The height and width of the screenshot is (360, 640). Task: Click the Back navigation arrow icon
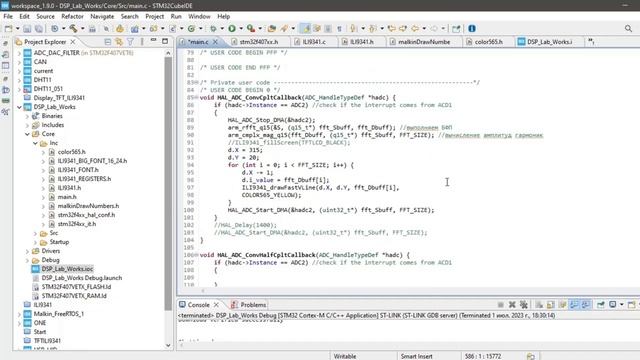pyautogui.click(x=415, y=29)
